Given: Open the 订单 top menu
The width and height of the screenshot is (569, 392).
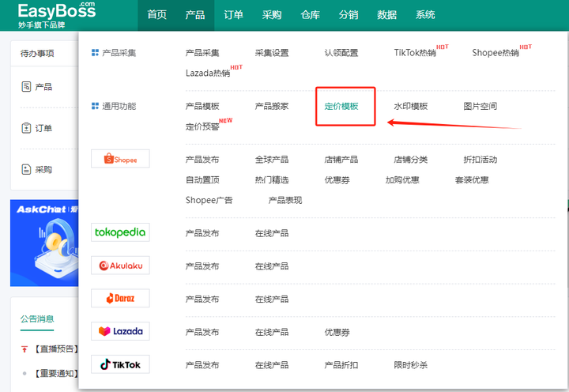Looking at the screenshot, I should coord(233,15).
